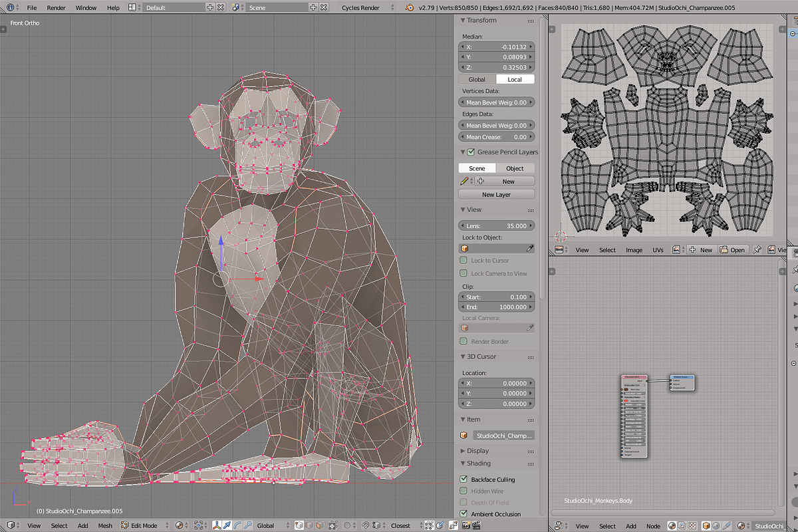
Task: Click the scene browse icon
Action: tap(238, 7)
